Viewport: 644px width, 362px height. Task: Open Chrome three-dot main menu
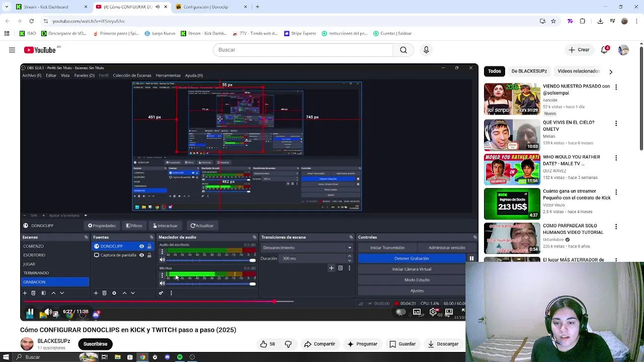click(x=635, y=21)
